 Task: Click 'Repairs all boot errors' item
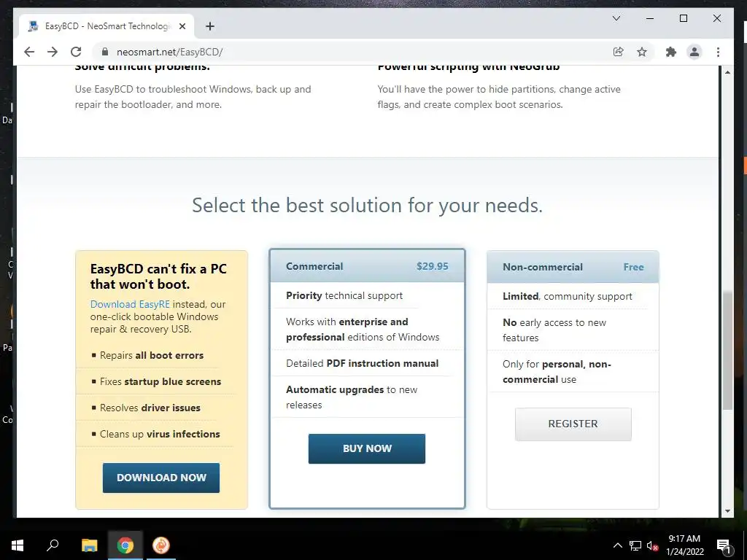[152, 355]
